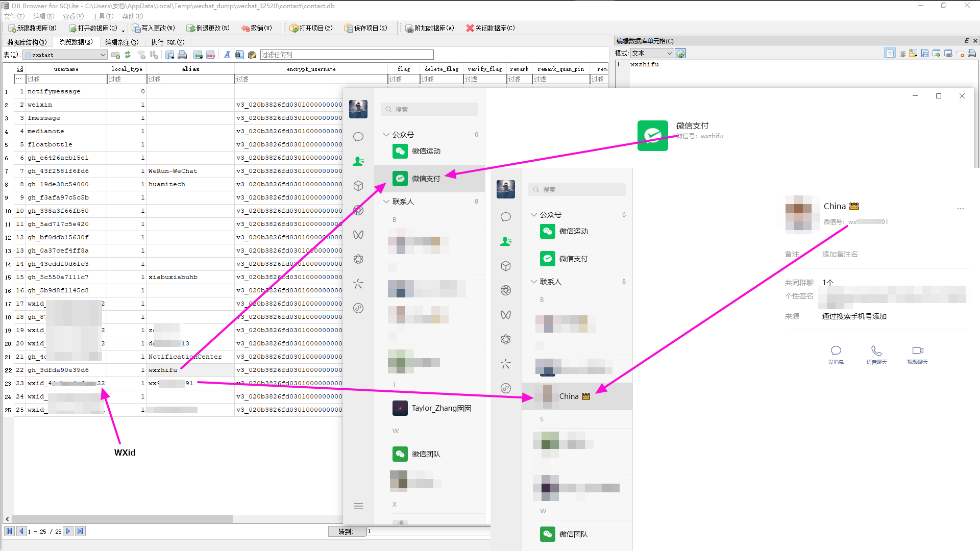The width and height of the screenshot is (980, 551).
Task: Print the table using printer icon
Action: click(182, 55)
